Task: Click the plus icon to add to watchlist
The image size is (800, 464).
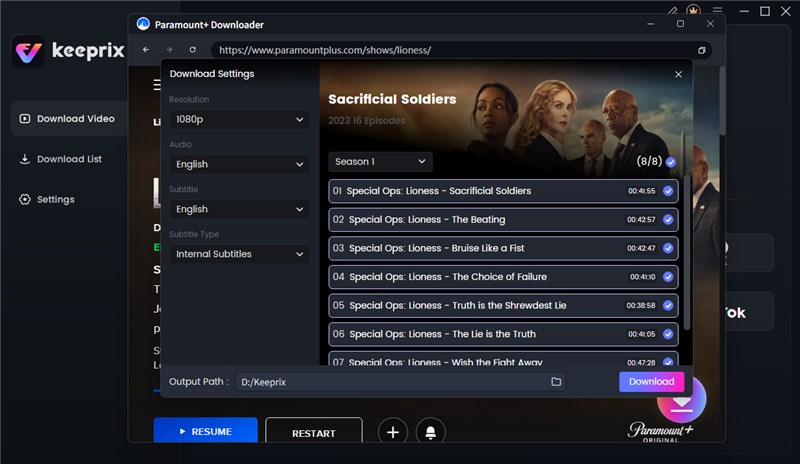Action: tap(393, 432)
